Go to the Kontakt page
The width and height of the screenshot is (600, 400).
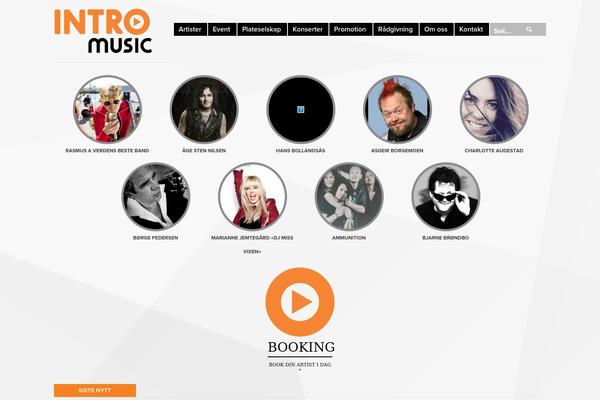[471, 29]
